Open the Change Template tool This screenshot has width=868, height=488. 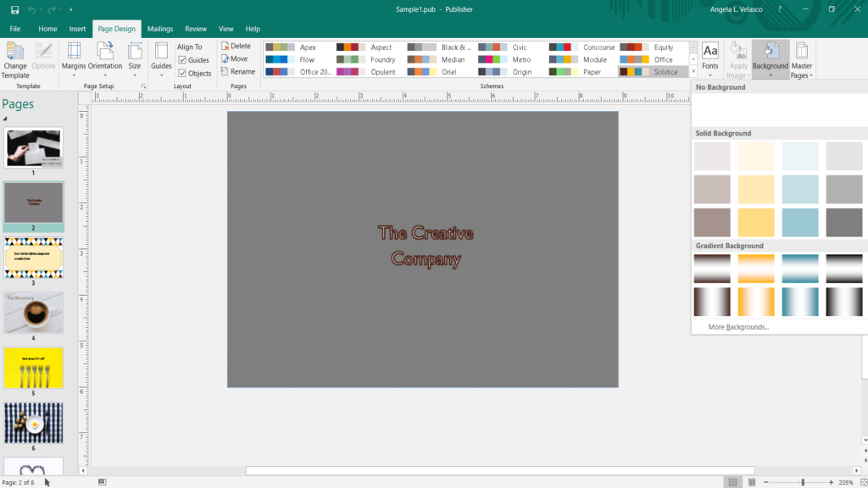click(x=14, y=58)
